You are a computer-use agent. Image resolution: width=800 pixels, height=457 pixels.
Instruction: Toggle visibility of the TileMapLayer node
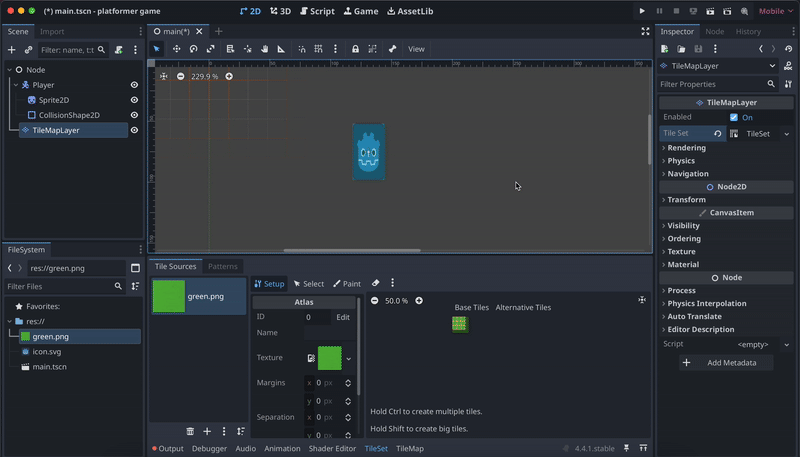pyautogui.click(x=134, y=130)
